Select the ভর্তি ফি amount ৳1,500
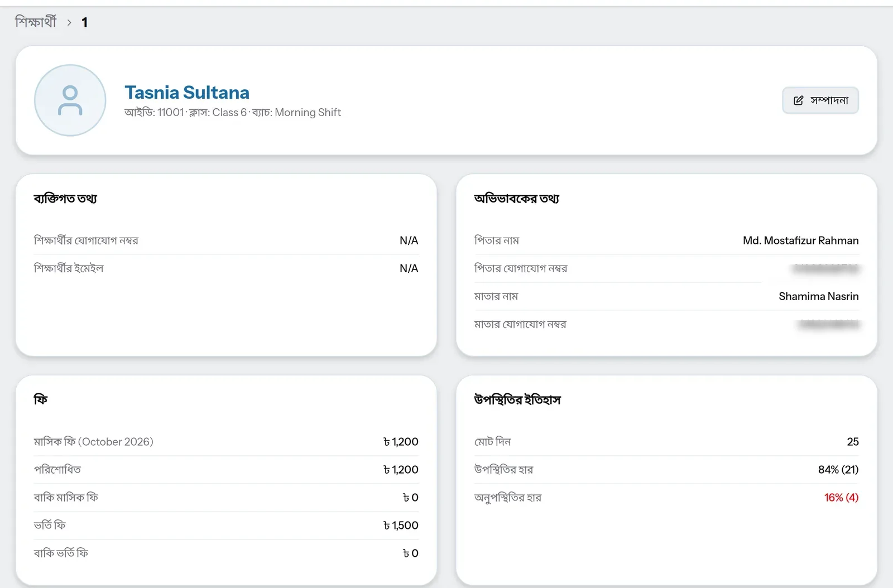The image size is (893, 588). (x=401, y=526)
